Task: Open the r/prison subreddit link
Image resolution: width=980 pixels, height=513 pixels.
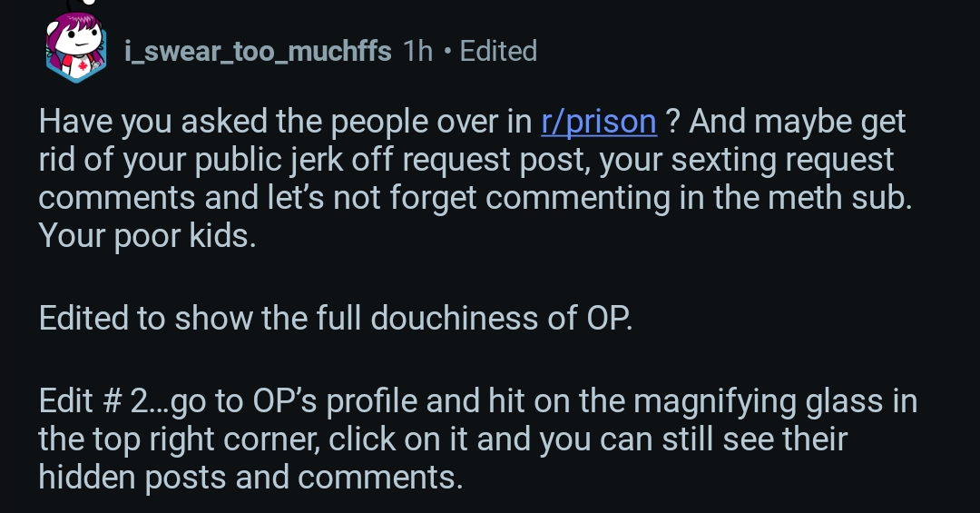Action: pos(598,122)
